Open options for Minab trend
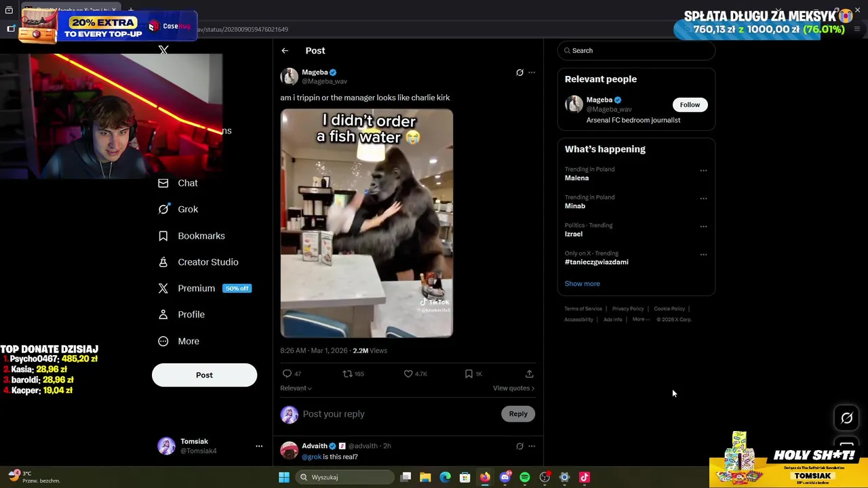This screenshot has height=488, width=868. (703, 199)
